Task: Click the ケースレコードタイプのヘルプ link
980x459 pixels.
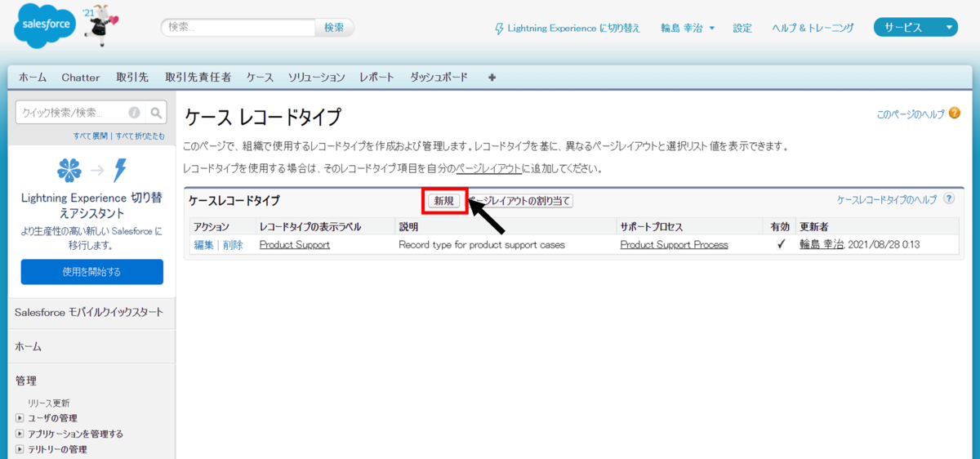Action: pos(887,199)
